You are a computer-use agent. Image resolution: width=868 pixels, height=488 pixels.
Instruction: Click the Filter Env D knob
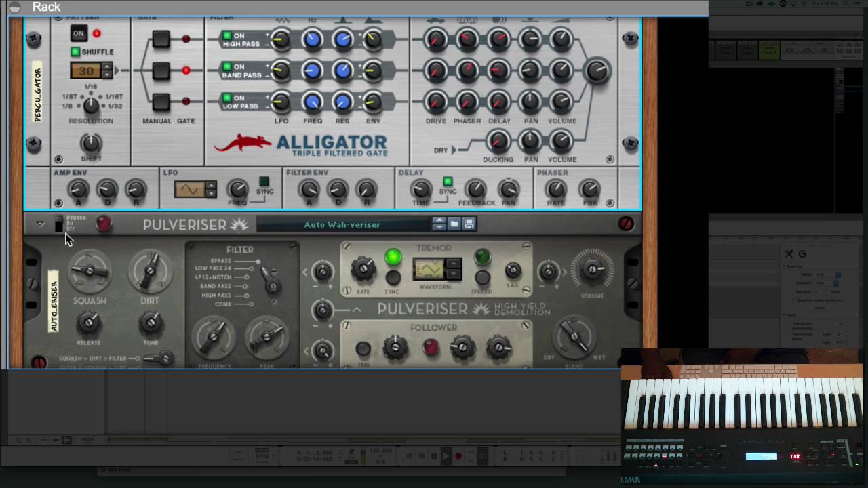coord(338,190)
